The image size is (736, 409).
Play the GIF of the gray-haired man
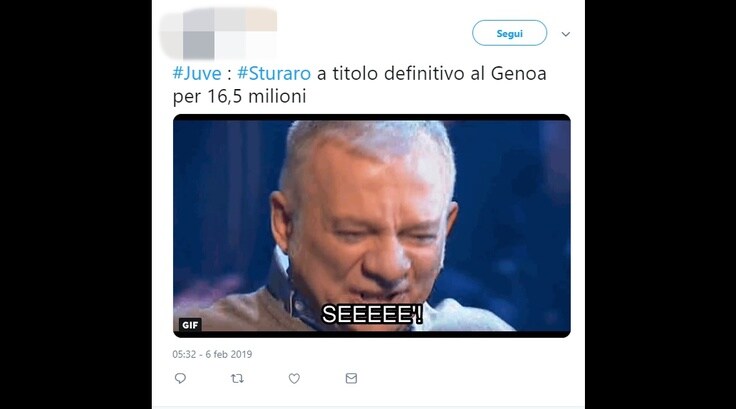pyautogui.click(x=372, y=225)
